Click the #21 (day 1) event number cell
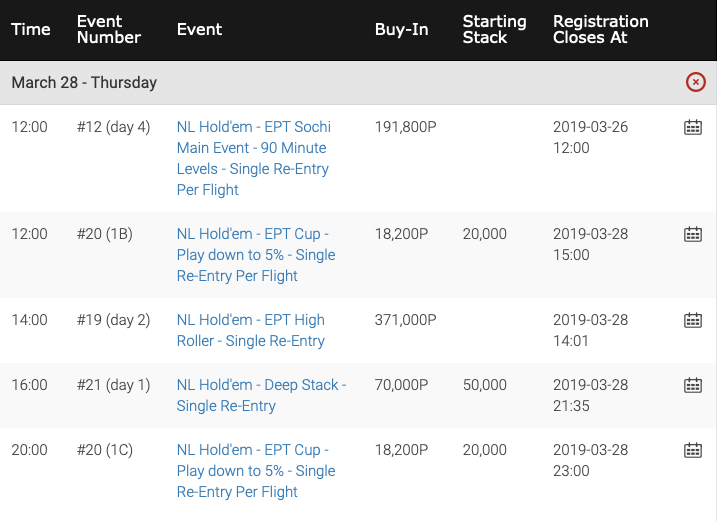Viewport: 717px width, 521px height. point(113,385)
